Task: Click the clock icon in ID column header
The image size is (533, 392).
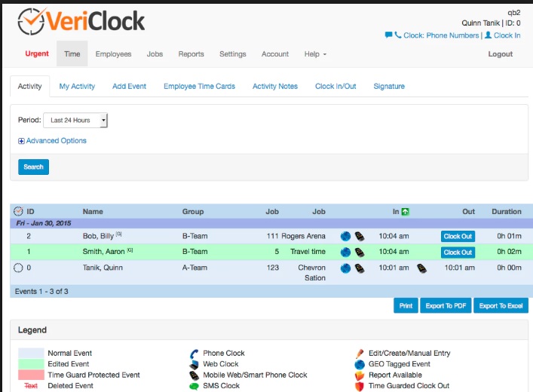Action: (x=19, y=212)
